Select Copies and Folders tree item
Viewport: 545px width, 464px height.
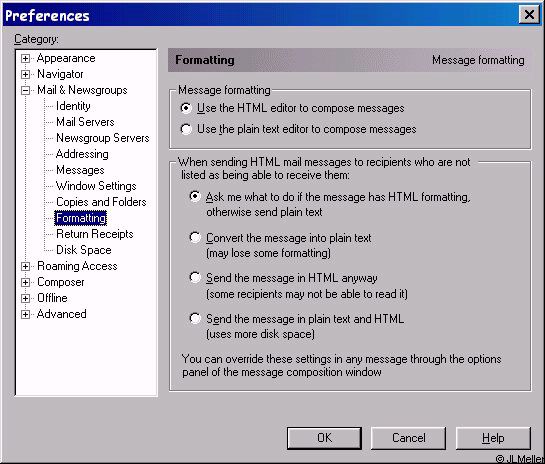(x=101, y=202)
